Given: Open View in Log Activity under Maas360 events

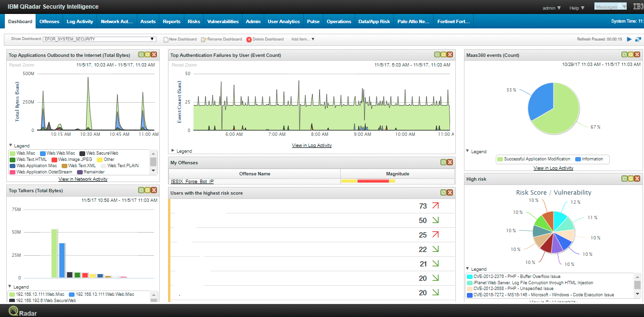Looking at the screenshot, I should click(554, 168).
